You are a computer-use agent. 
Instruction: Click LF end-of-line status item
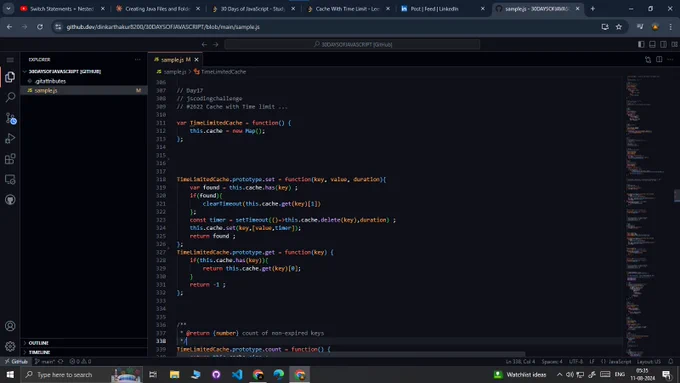coord(592,361)
